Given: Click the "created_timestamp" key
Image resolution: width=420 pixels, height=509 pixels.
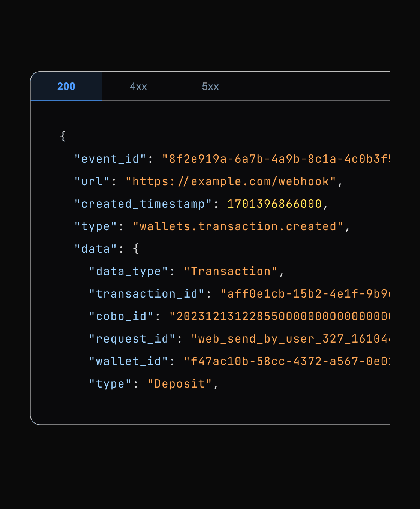Looking at the screenshot, I should click(x=143, y=204).
